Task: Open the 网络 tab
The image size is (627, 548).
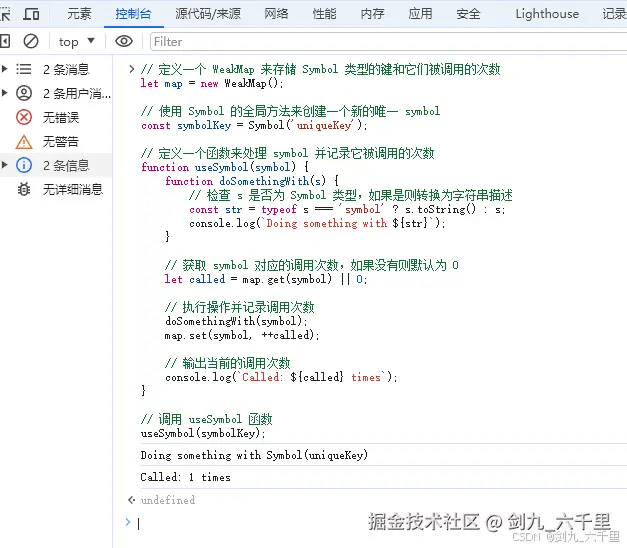Action: 276,14
